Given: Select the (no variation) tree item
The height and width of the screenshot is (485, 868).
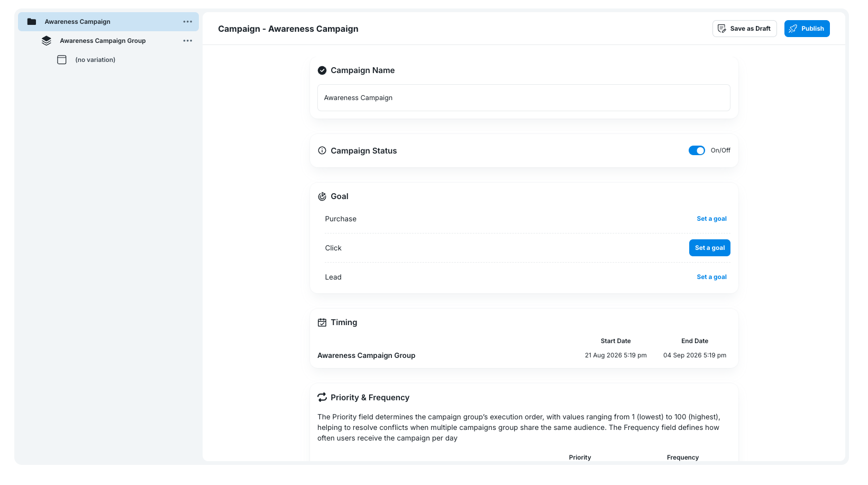Looking at the screenshot, I should click(x=95, y=60).
